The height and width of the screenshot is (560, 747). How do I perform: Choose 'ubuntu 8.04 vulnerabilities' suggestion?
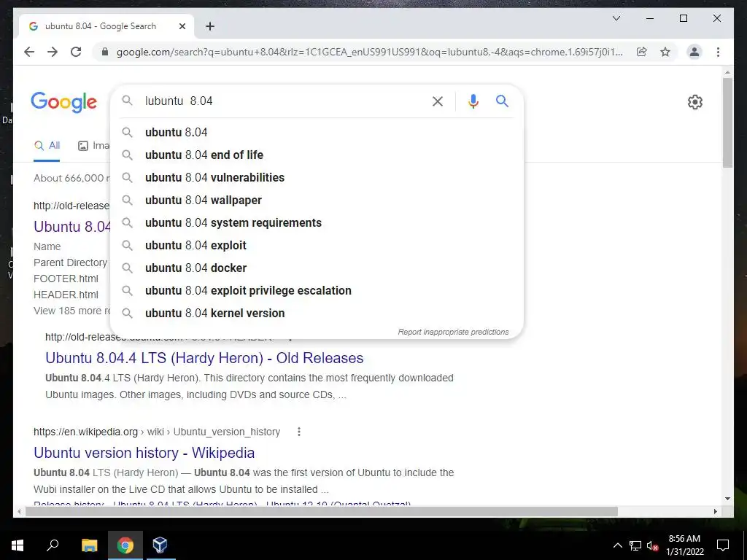point(317,178)
